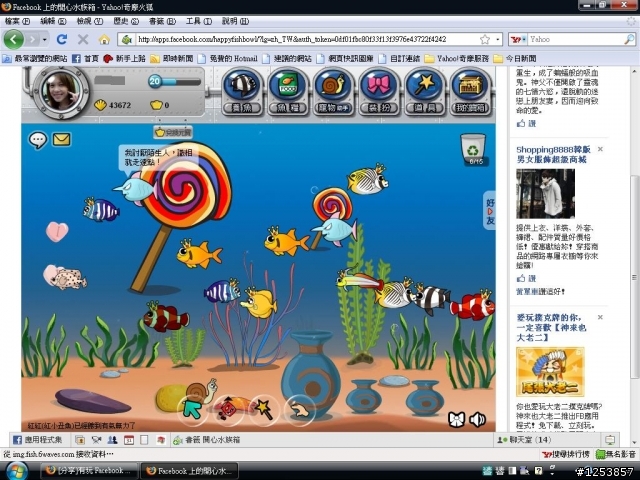Viewport: 640px width, 480px height.
Task: Click the search magnifier icon
Action: pyautogui.click(x=629, y=39)
